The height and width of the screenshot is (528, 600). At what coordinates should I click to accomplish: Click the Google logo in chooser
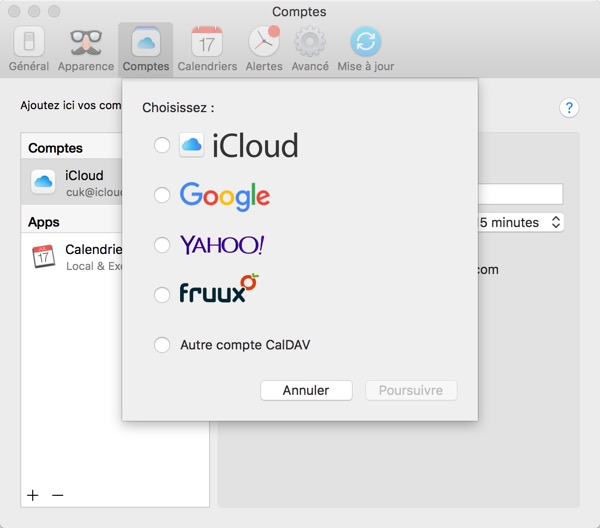[225, 196]
